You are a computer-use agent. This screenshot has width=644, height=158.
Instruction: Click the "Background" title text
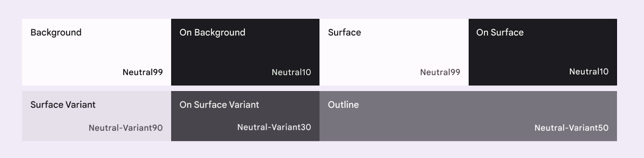(x=56, y=33)
